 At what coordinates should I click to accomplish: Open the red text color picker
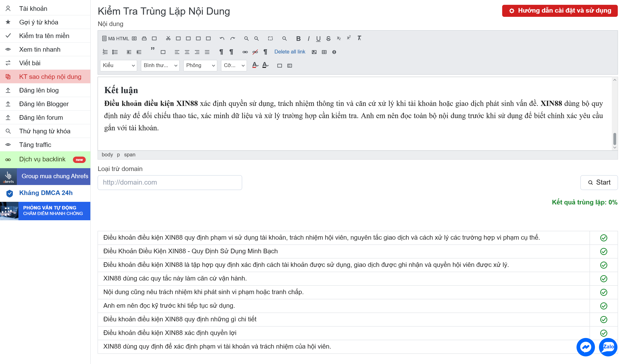(255, 65)
